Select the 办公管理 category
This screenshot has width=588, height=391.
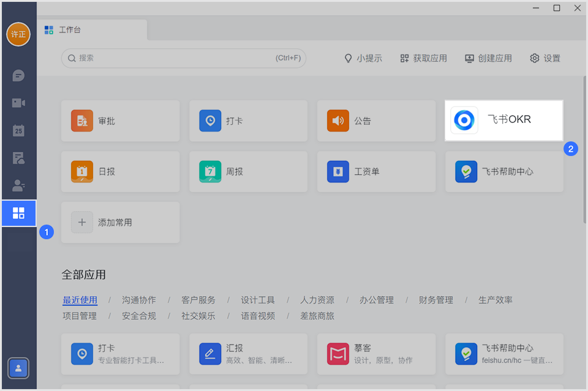[377, 300]
